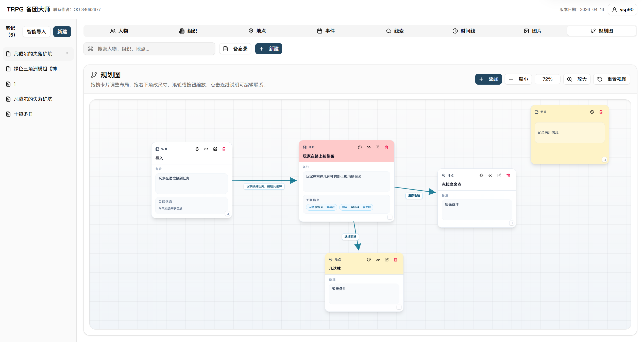Focus the 搜索人物、组织、地点 search box
The image size is (644, 342).
click(149, 49)
